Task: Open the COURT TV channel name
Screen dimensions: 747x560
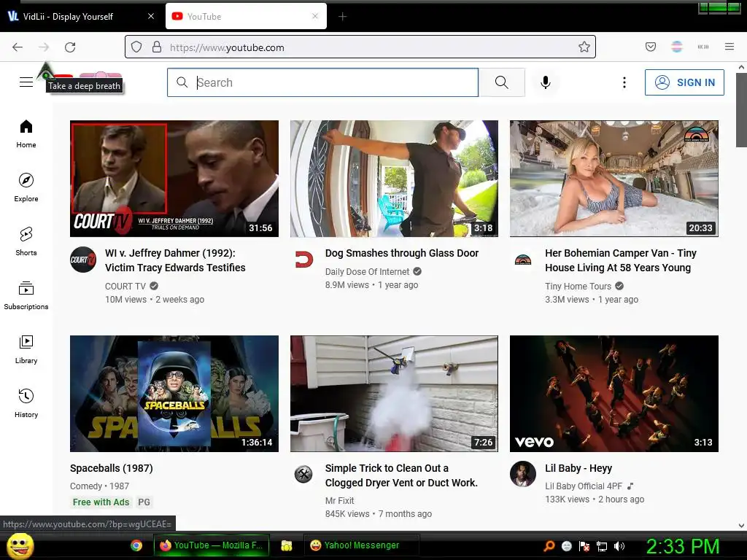Action: 125,286
